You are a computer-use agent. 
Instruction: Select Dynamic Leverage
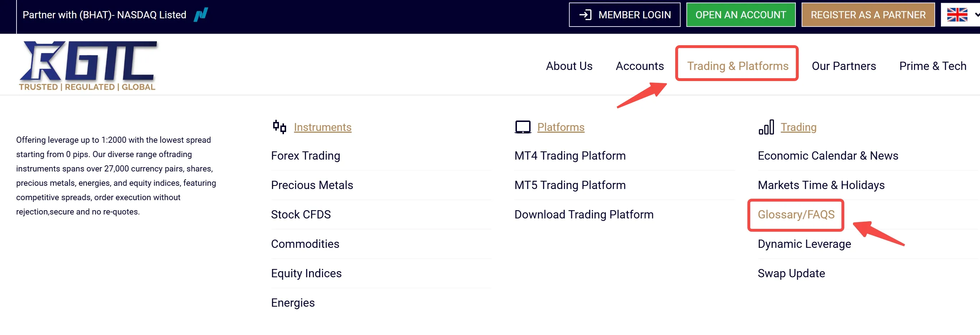click(804, 244)
